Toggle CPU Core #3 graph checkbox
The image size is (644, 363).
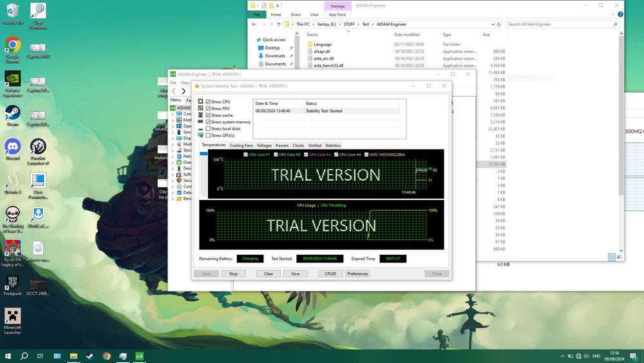coord(306,155)
